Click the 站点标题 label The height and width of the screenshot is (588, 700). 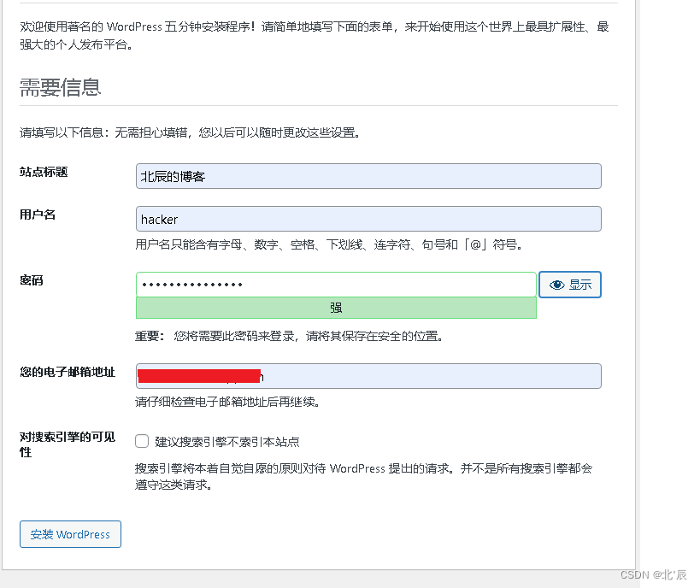tap(44, 172)
